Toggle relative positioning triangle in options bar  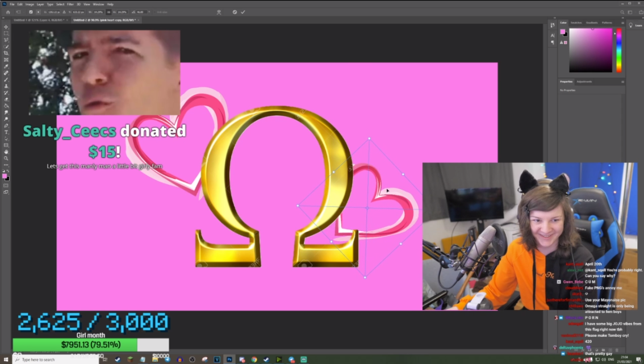[x=64, y=12]
